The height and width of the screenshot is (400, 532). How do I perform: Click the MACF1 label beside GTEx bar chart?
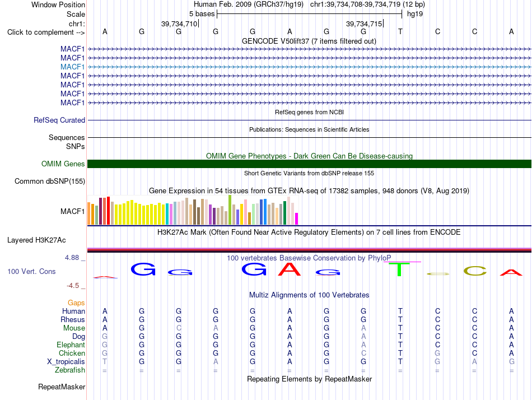pos(72,212)
